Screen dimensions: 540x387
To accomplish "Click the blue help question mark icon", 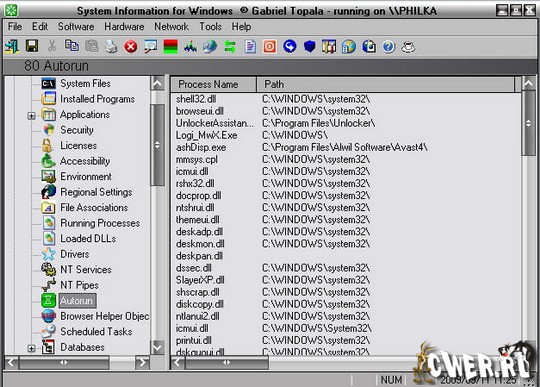I will tap(388, 46).
